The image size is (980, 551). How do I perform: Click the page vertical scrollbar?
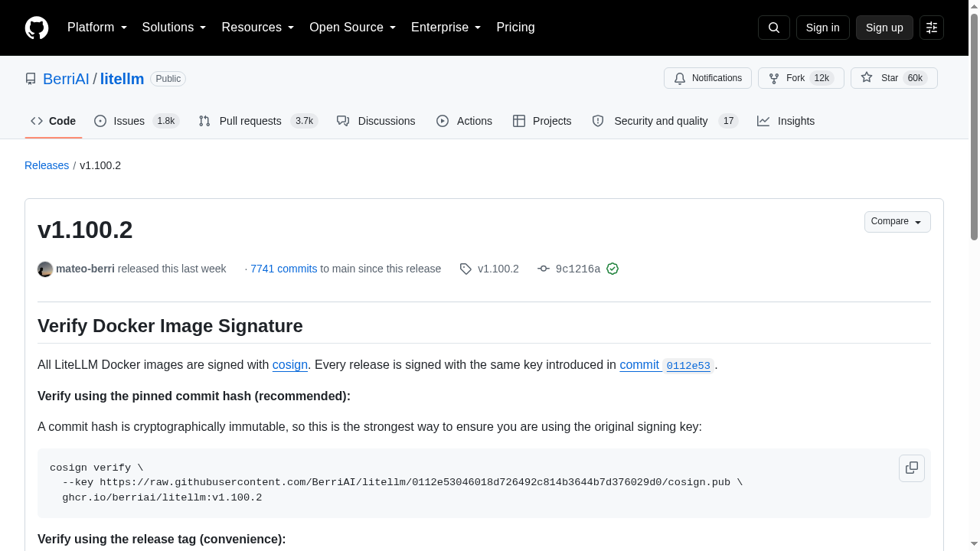click(x=974, y=275)
